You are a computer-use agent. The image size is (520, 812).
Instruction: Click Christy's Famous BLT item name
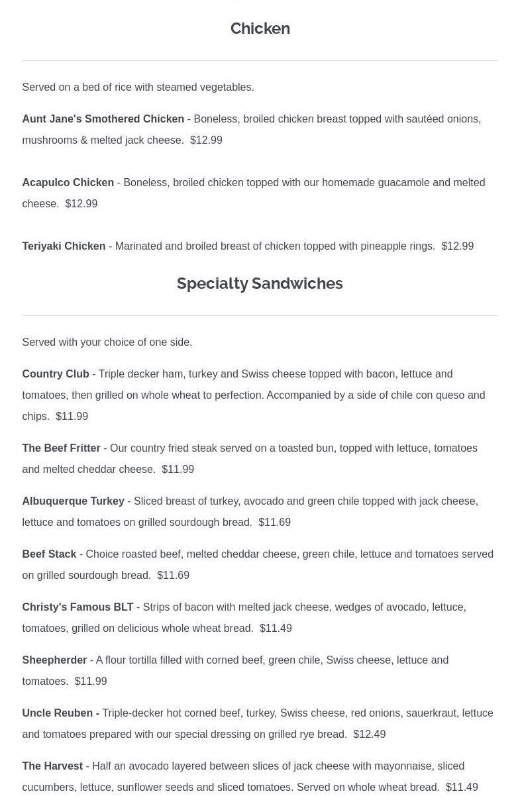[x=78, y=607]
